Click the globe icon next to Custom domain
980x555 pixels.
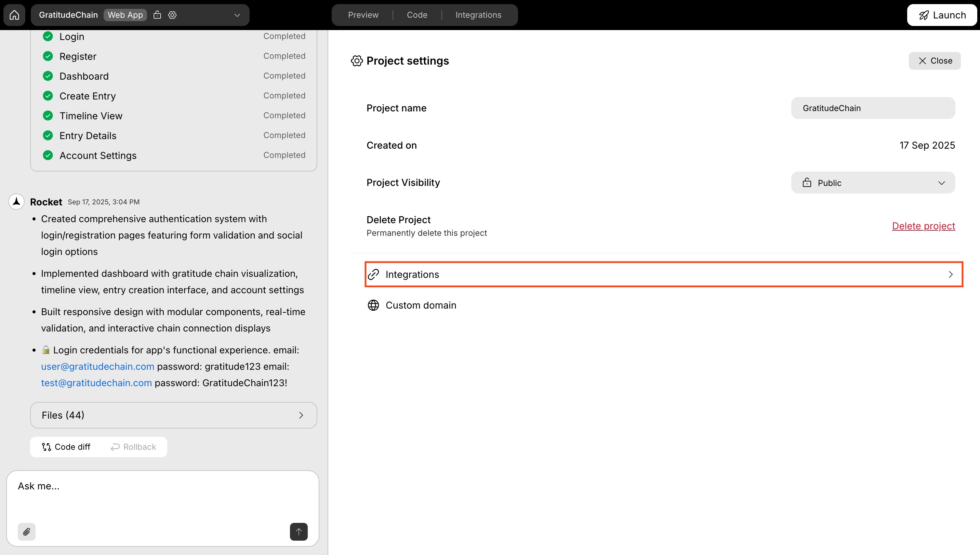point(373,305)
